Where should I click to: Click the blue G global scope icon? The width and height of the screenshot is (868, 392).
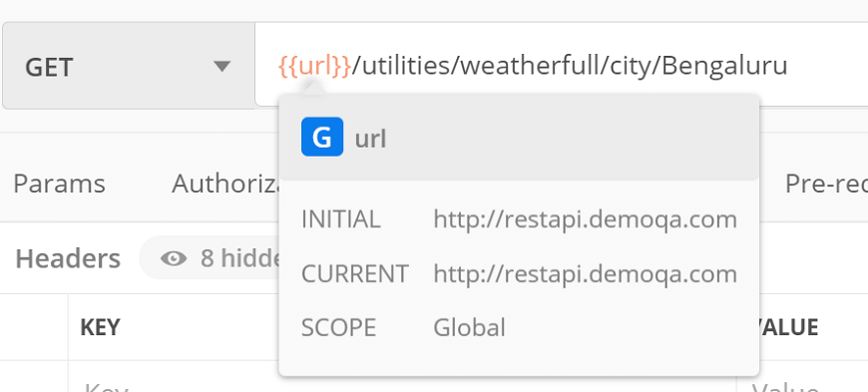(322, 137)
